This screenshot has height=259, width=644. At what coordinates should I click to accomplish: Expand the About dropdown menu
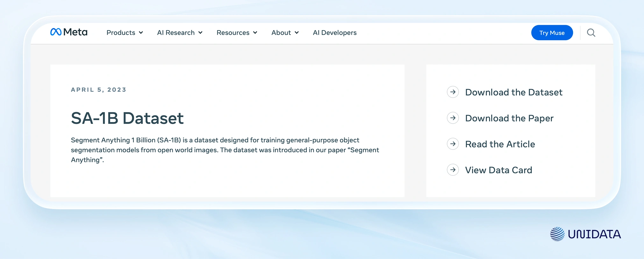[x=285, y=33]
